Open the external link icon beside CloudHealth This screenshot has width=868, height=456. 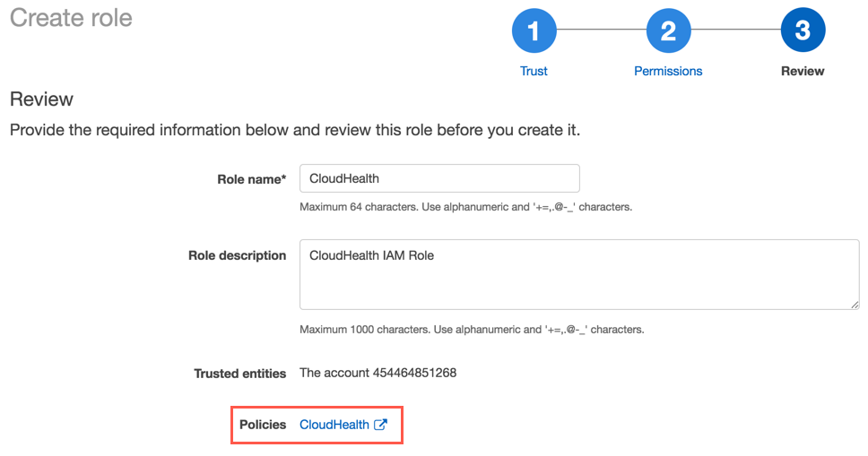(x=381, y=425)
